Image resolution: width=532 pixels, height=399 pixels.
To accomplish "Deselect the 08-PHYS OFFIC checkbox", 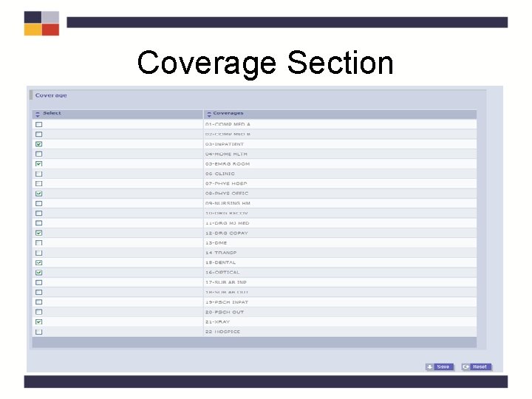I will click(39, 194).
